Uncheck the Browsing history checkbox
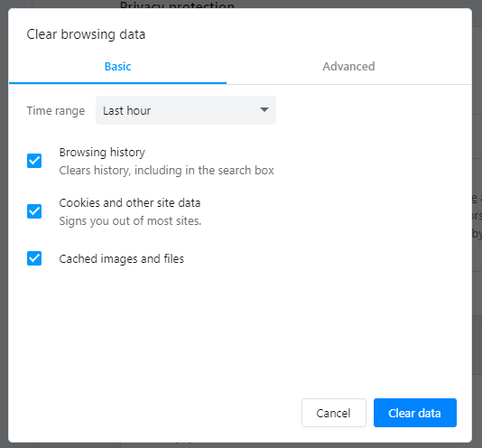 34,161
